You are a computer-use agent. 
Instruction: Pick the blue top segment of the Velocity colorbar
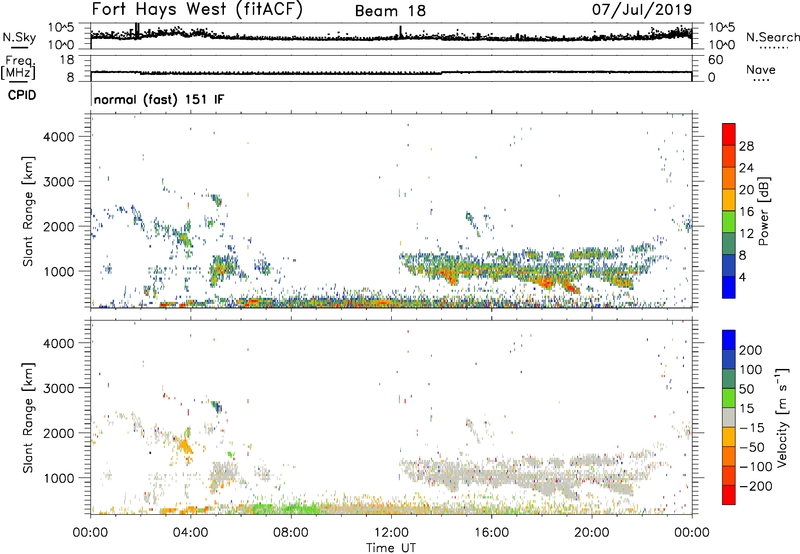pyautogui.click(x=729, y=340)
